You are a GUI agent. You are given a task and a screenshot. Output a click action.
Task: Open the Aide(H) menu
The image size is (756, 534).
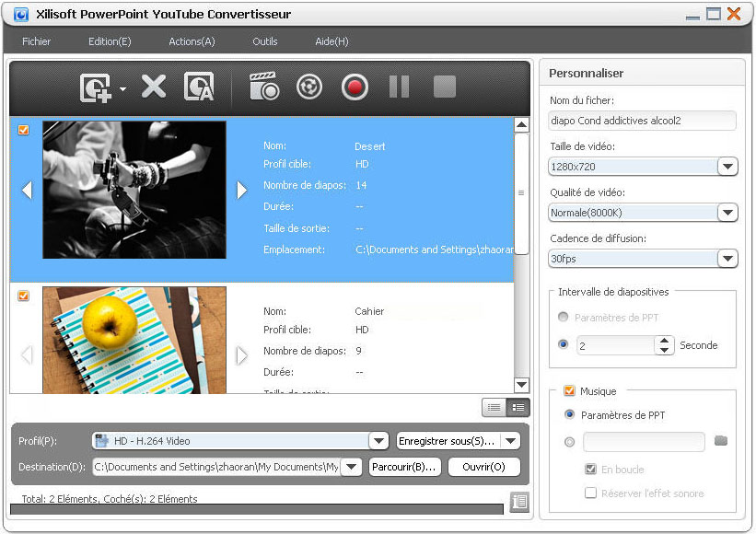[x=331, y=41]
